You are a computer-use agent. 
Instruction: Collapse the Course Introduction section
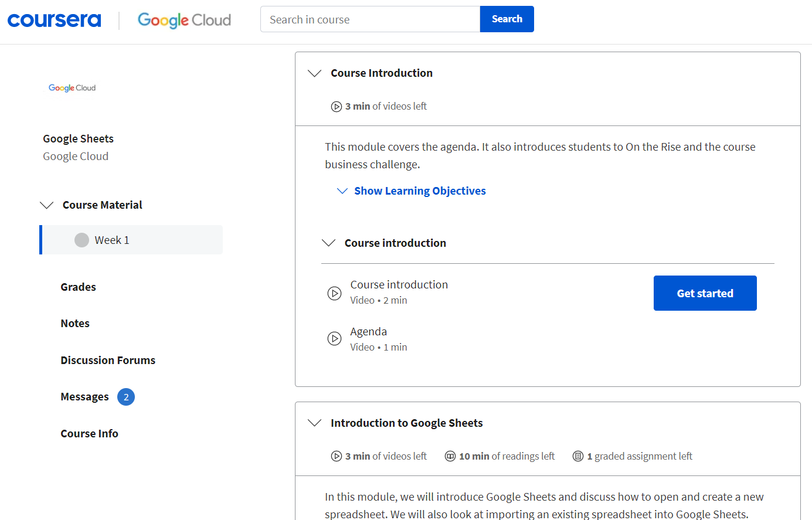(314, 73)
